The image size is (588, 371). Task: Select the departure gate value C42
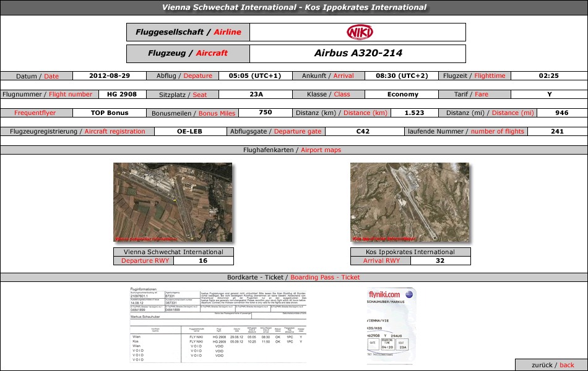coord(363,132)
